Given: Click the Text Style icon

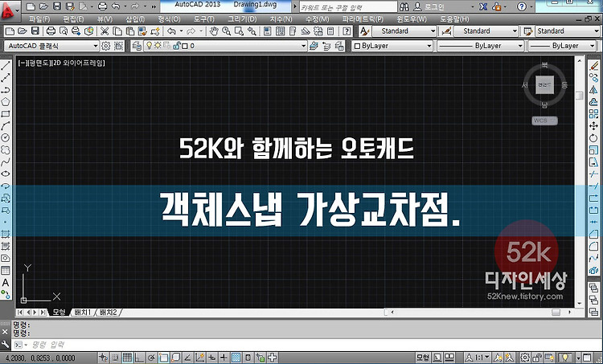Looking at the screenshot, I should tap(364, 31).
